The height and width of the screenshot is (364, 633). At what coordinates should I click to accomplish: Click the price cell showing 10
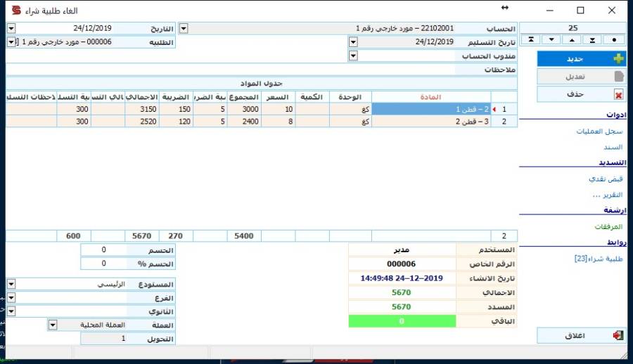[x=279, y=110]
